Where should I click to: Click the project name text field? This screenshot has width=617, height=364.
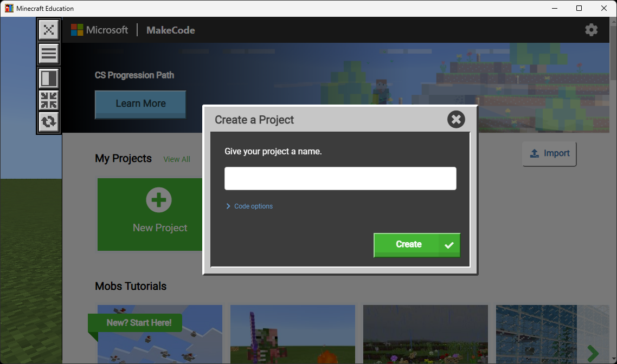pos(340,178)
